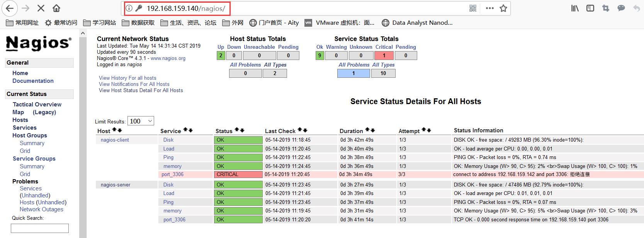644x238 pixels.
Task: Show the QR code for this page
Action: tap(473, 8)
